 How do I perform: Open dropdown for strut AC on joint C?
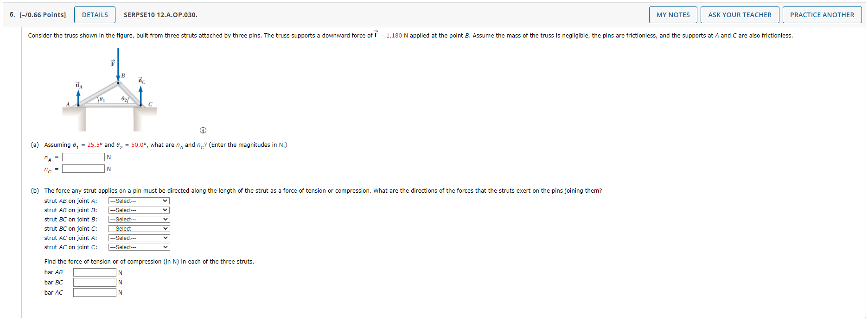pyautogui.click(x=138, y=247)
